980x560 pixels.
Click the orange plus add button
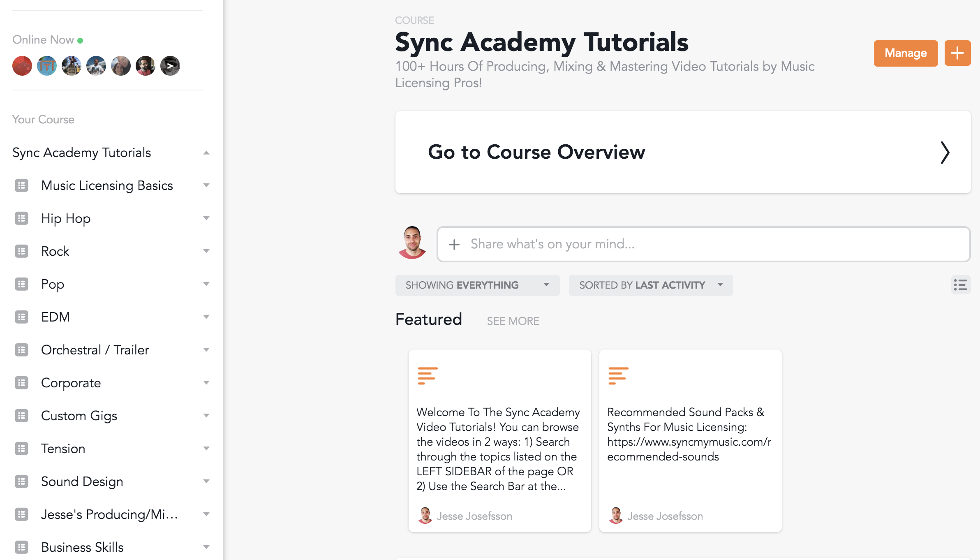tap(957, 53)
